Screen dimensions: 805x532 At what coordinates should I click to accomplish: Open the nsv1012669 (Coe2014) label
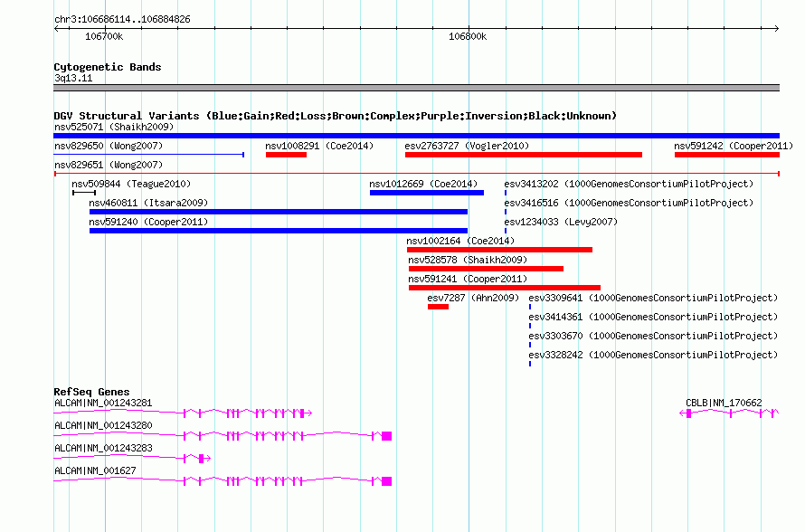pos(423,184)
